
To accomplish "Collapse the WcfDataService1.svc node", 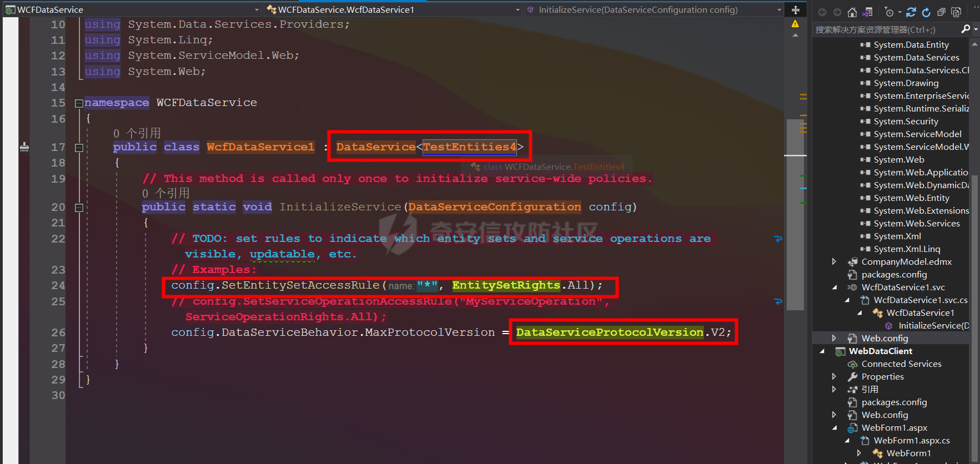I will pyautogui.click(x=835, y=288).
